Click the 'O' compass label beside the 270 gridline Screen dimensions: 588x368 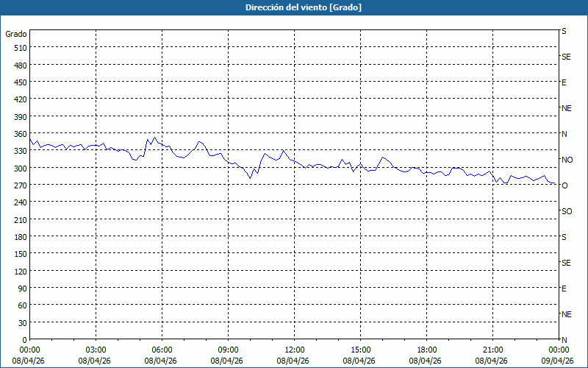tap(564, 185)
